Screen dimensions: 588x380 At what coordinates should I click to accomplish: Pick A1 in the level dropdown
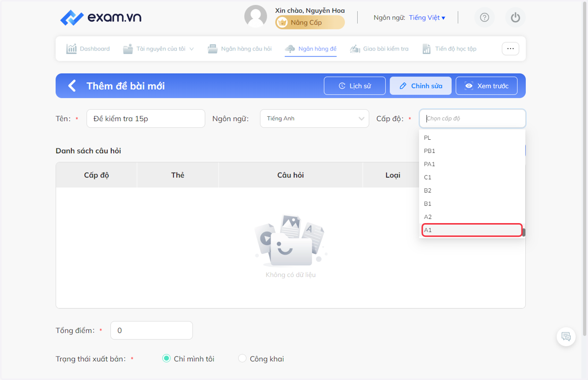(472, 230)
